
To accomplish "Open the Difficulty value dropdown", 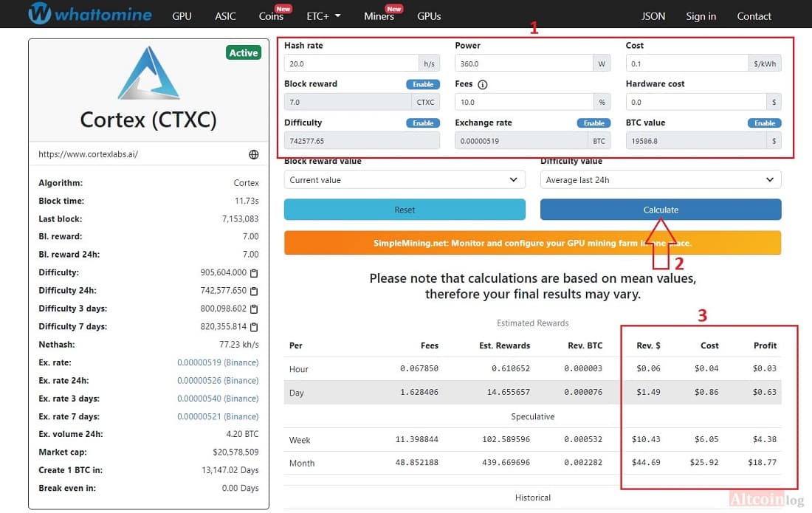I will pos(661,179).
